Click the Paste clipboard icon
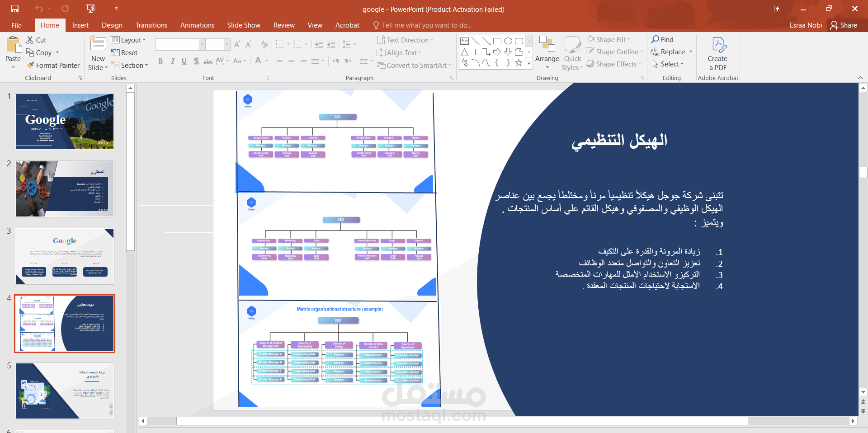The height and width of the screenshot is (433, 868). 13,45
